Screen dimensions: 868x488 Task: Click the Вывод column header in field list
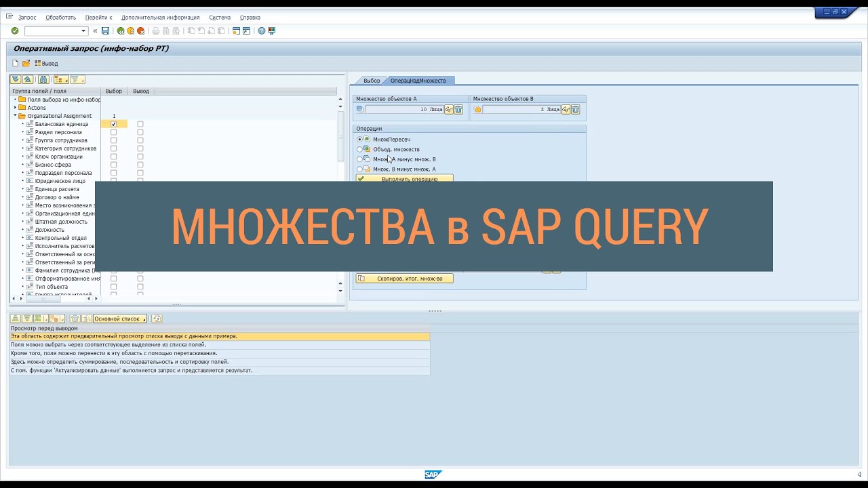click(x=141, y=91)
